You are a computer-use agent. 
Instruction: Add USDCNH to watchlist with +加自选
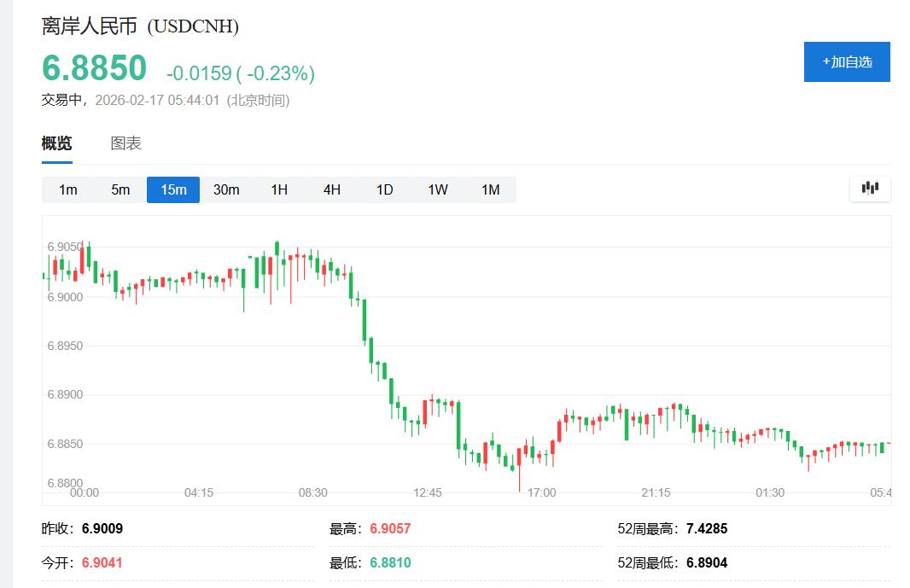point(847,62)
